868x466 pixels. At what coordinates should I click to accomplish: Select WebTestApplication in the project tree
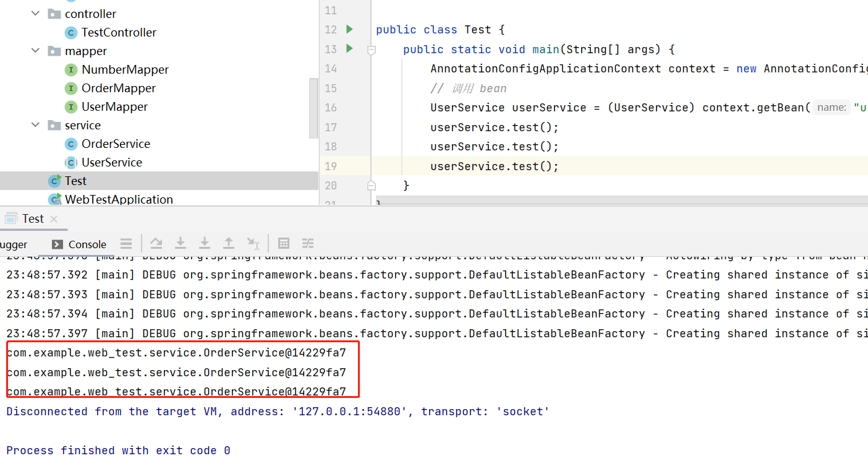click(119, 199)
